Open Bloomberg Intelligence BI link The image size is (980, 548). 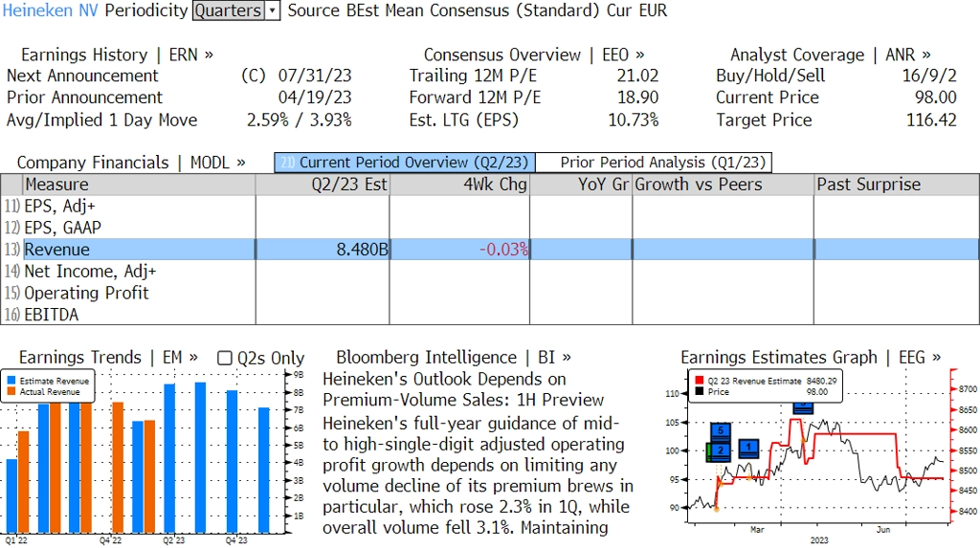[x=453, y=358]
